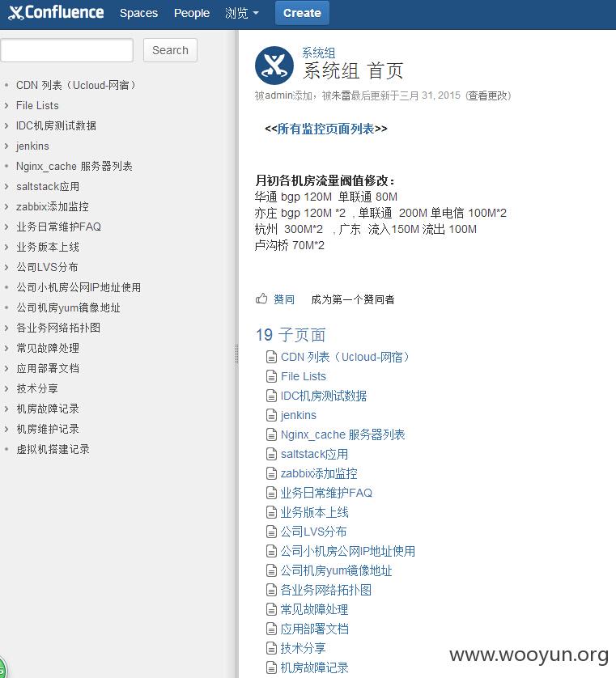The height and width of the screenshot is (678, 616).
Task: Click page icon beside IDC机房测试数据 child page
Action: (x=271, y=396)
